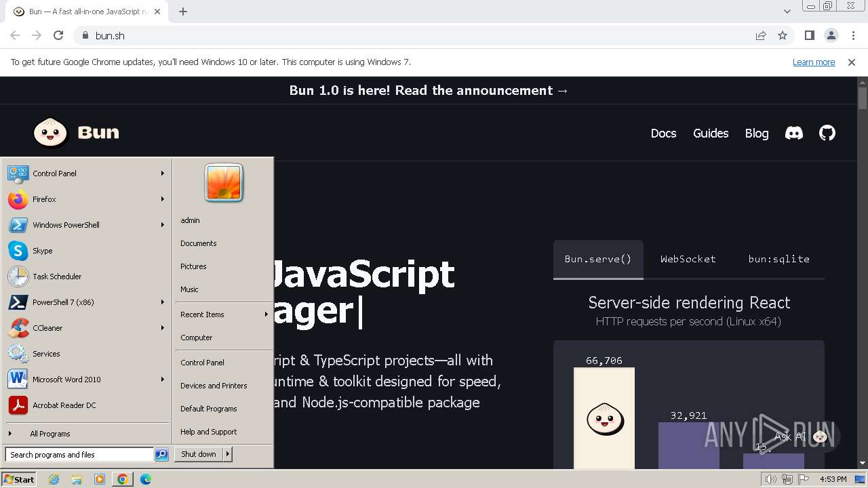
Task: Open a new Chrome tab
Action: [x=183, y=11]
